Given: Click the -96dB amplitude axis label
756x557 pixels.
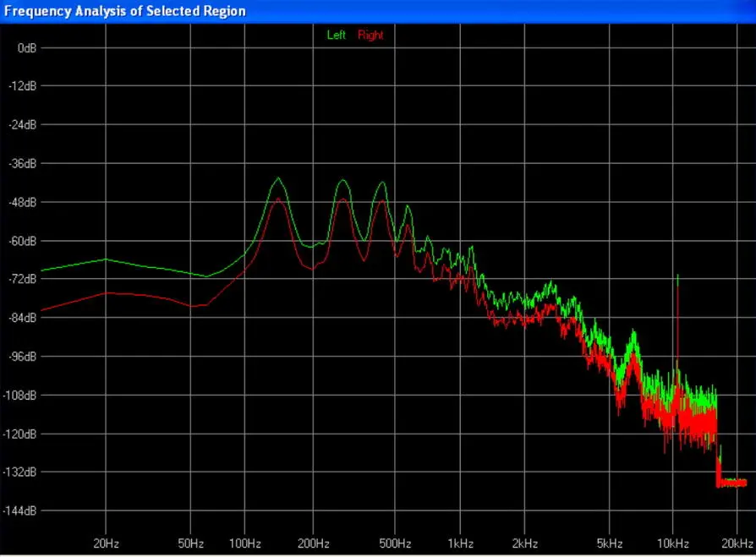Looking at the screenshot, I should 24,357.
